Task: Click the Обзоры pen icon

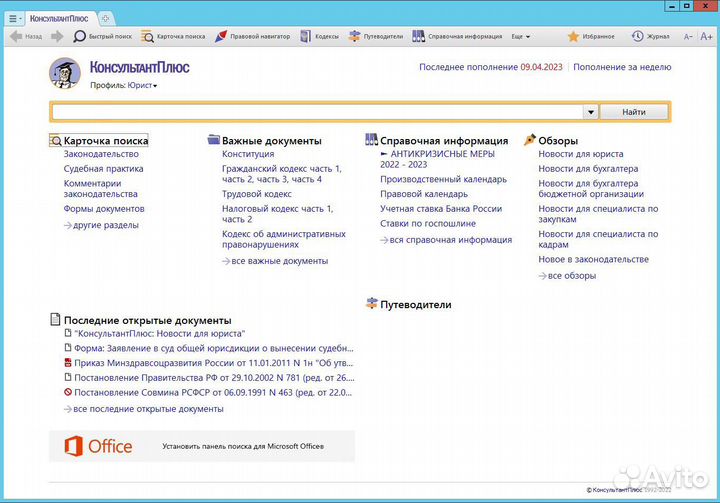Action: point(530,140)
